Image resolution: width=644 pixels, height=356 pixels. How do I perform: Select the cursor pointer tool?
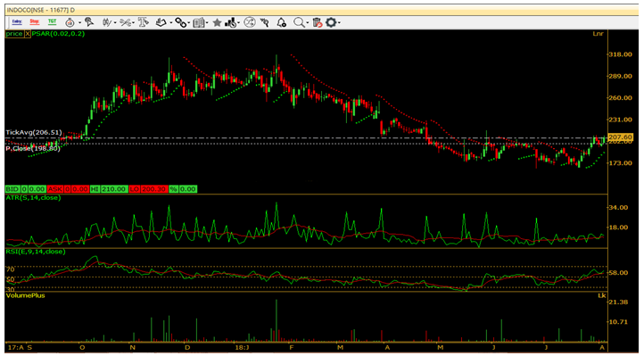click(89, 22)
